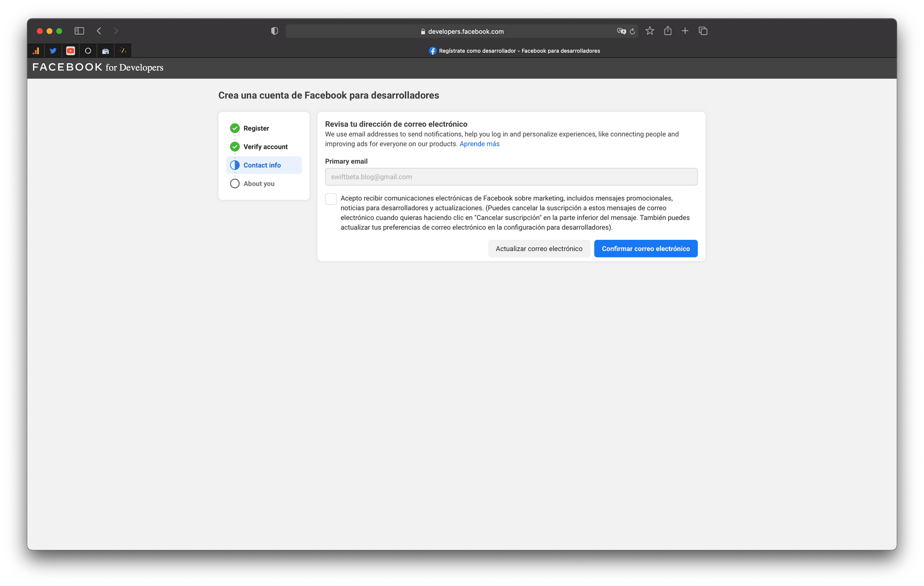This screenshot has height=586, width=924.
Task: Switch to the Google Analytics pinned tab
Action: 36,51
